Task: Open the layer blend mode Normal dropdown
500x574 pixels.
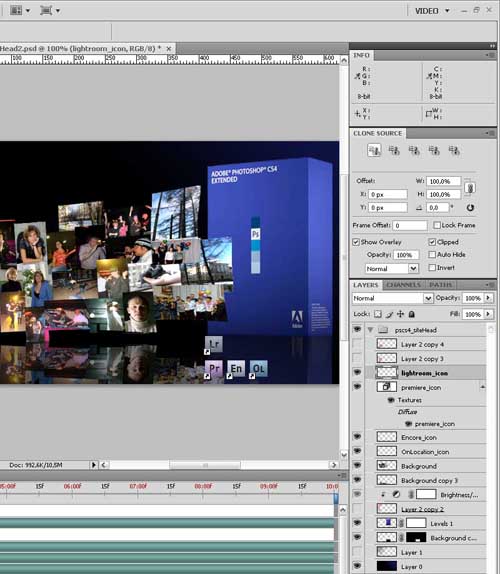Action: click(x=428, y=298)
